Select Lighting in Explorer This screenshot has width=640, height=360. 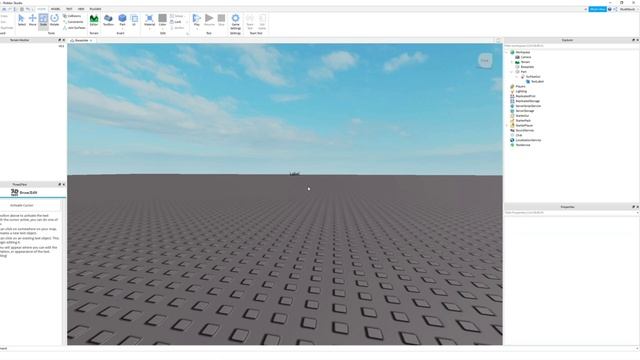521,91
